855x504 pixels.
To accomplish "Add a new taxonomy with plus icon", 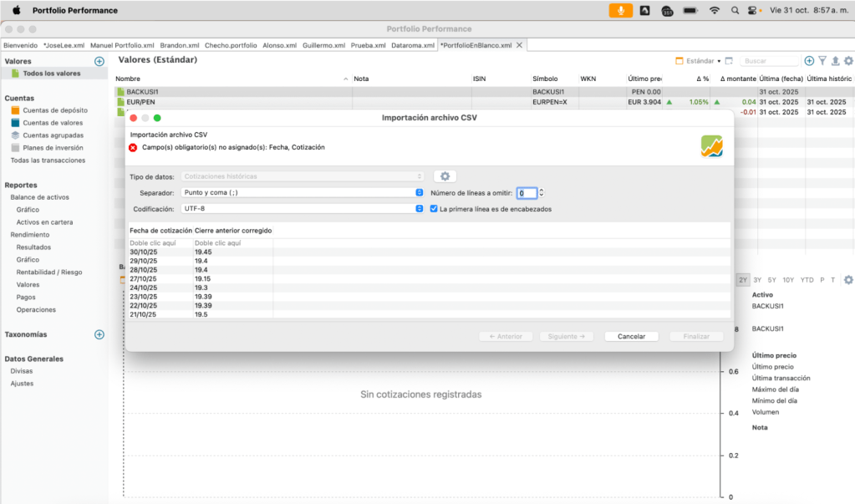I will pyautogui.click(x=99, y=334).
